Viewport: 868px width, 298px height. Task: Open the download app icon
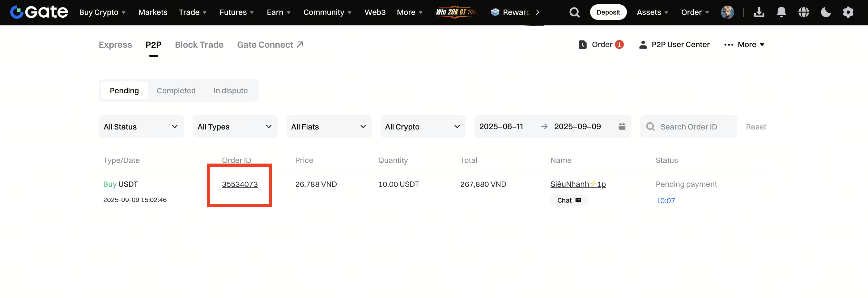(x=759, y=12)
